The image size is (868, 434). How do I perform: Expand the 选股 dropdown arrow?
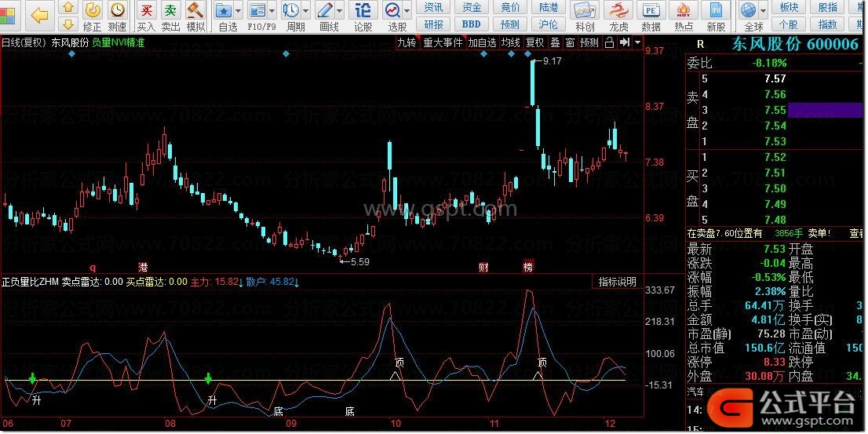[407, 10]
